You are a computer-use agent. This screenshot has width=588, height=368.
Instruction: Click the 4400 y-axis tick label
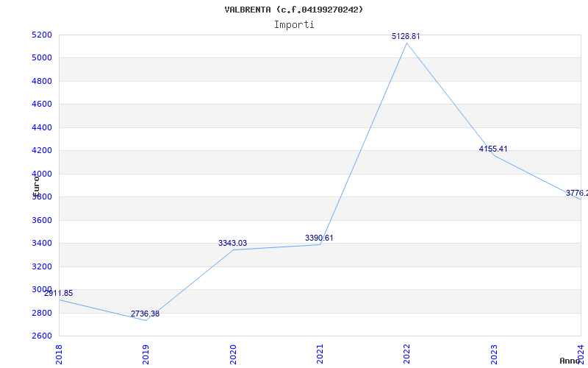point(42,127)
